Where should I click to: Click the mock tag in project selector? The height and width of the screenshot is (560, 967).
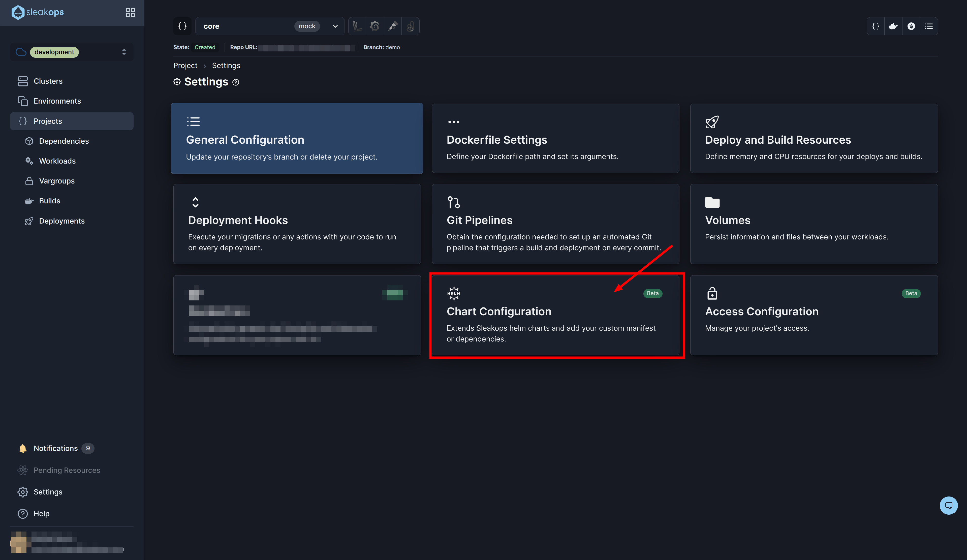click(307, 26)
